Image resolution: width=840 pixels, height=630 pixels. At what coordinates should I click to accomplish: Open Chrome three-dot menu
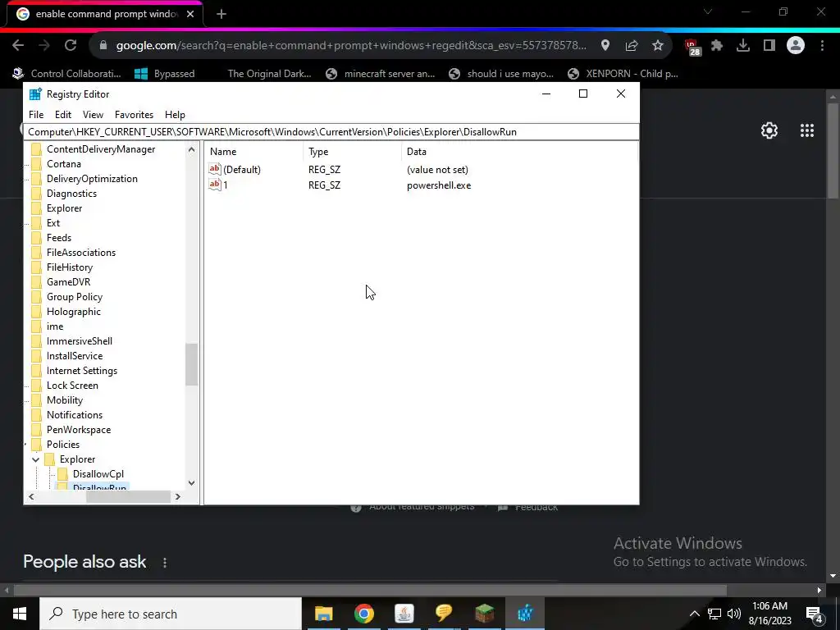(x=822, y=46)
